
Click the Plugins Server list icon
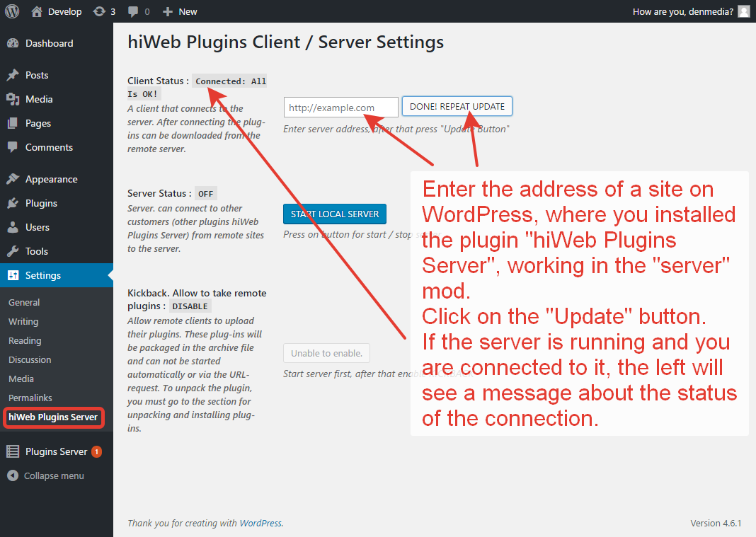point(13,451)
